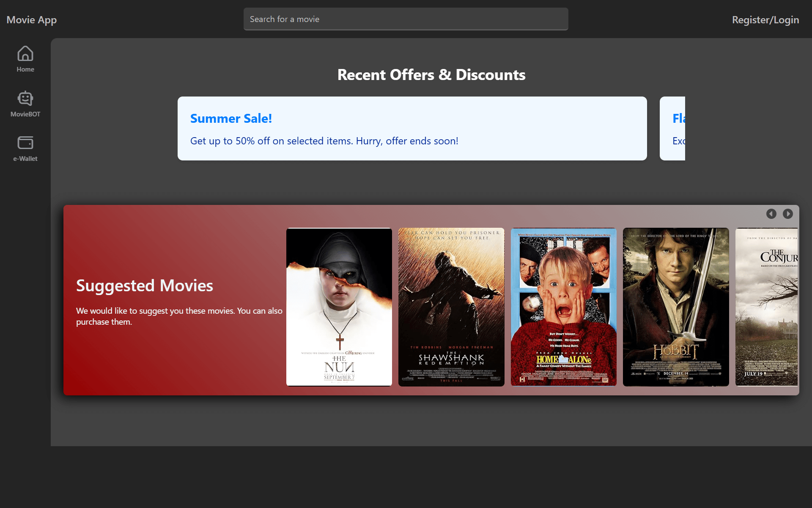Click the Movie App logo text
The width and height of the screenshot is (812, 508).
(32, 20)
